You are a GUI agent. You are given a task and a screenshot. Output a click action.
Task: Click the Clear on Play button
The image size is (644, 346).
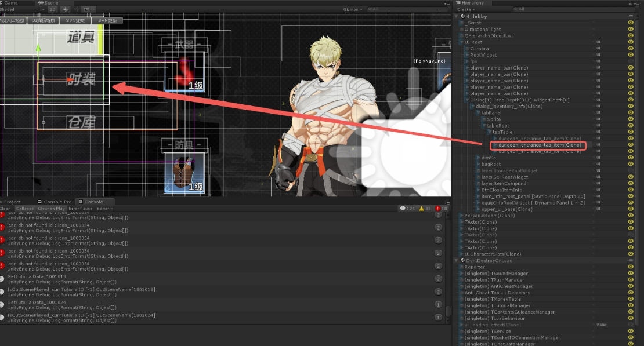(51, 209)
